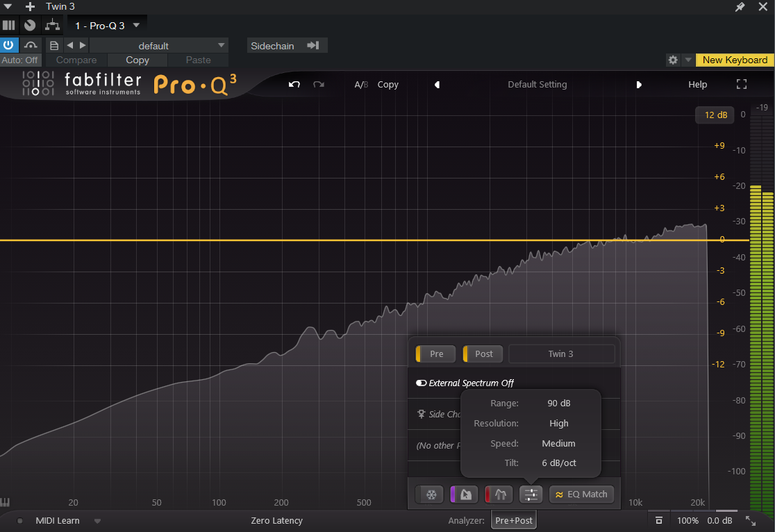Open the Help menu
Screen dimensions: 775x532
tap(697, 85)
